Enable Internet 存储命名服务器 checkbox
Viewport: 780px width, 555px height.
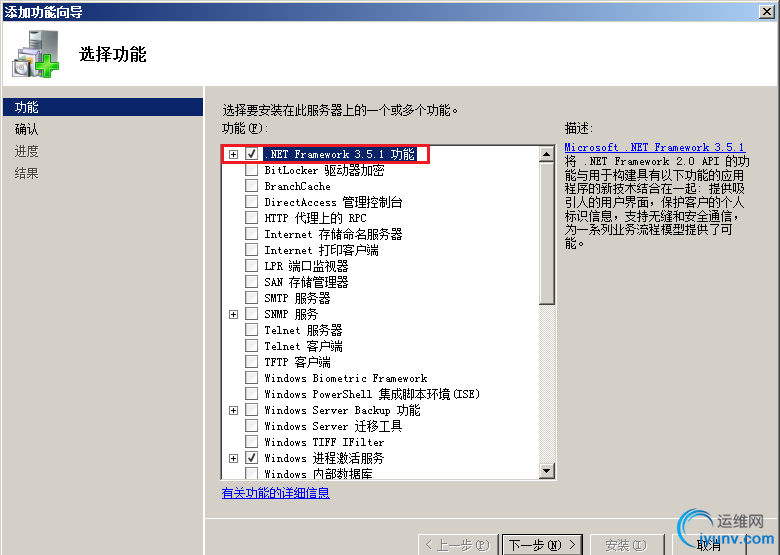[252, 234]
